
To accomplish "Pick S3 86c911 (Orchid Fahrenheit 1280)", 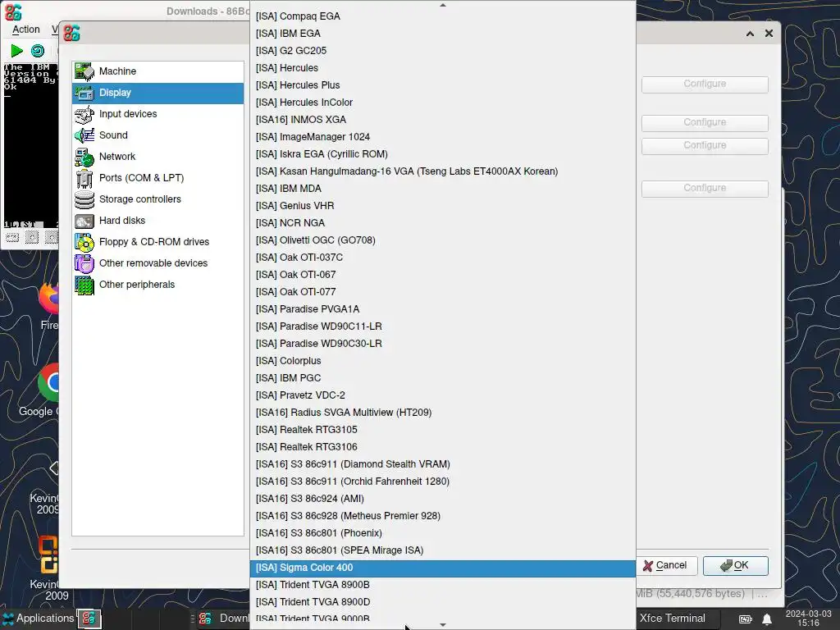I will (x=442, y=481).
